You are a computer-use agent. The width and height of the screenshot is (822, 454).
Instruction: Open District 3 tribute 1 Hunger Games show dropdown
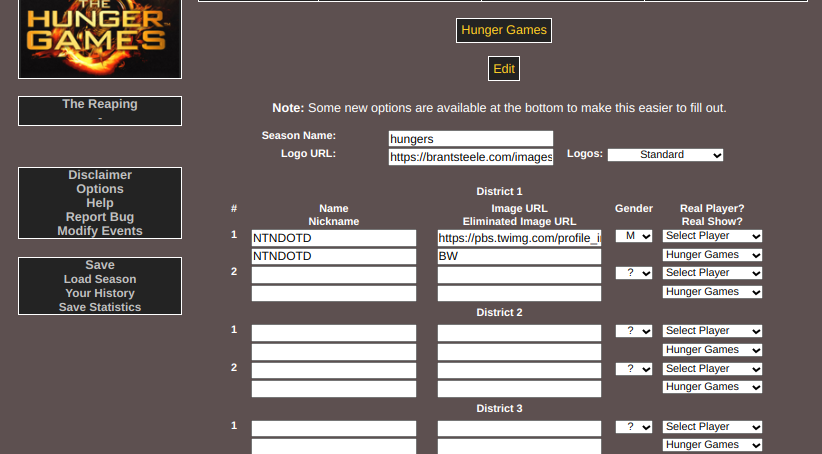(x=712, y=445)
